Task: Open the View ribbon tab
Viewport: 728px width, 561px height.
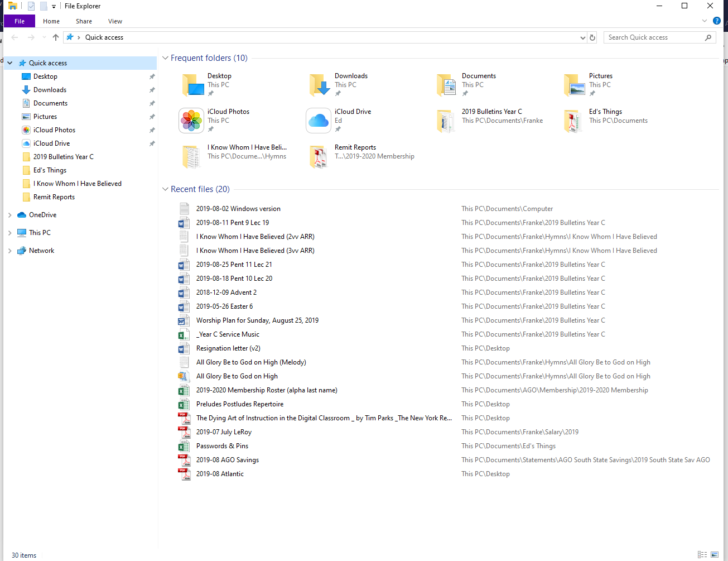Action: pos(115,21)
